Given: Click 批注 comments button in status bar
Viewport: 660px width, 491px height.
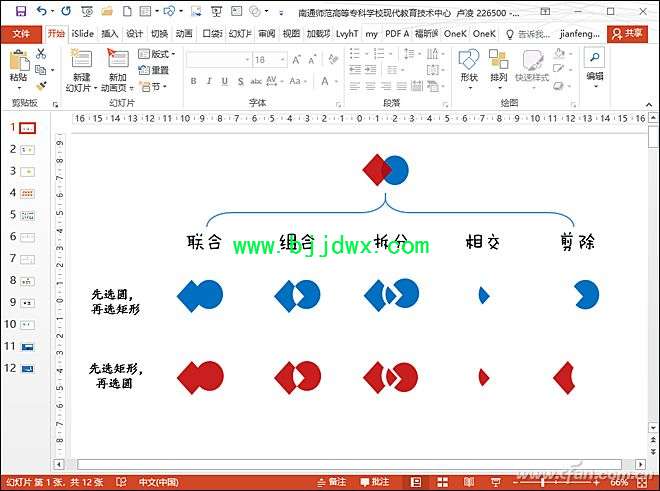Looking at the screenshot, I should tap(375, 482).
